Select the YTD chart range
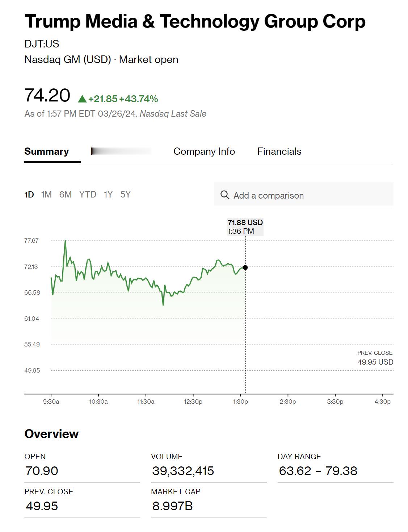The image size is (408, 532). point(88,195)
